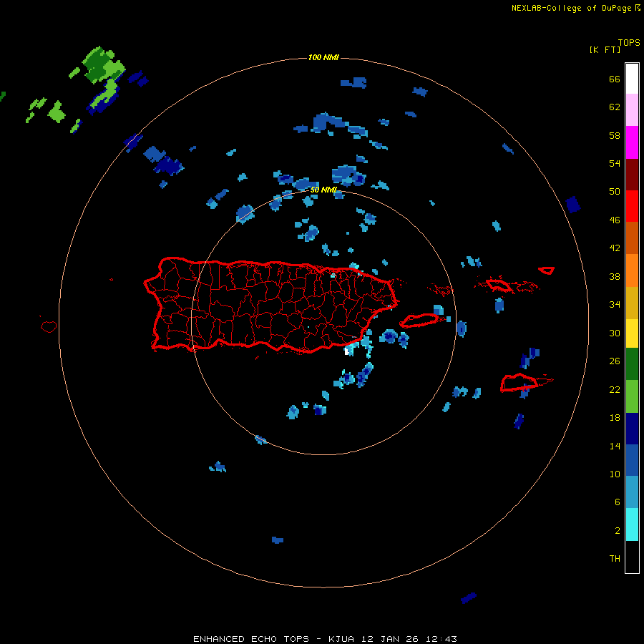Click the light pink 62 kft legend swatch

pyautogui.click(x=632, y=110)
